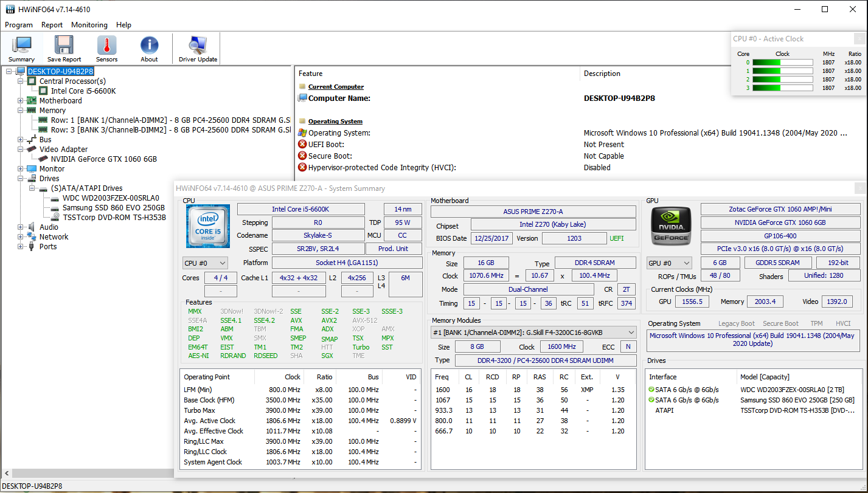The height and width of the screenshot is (493, 868).
Task: Collapse the Drives tree node
Action: pos(21,179)
